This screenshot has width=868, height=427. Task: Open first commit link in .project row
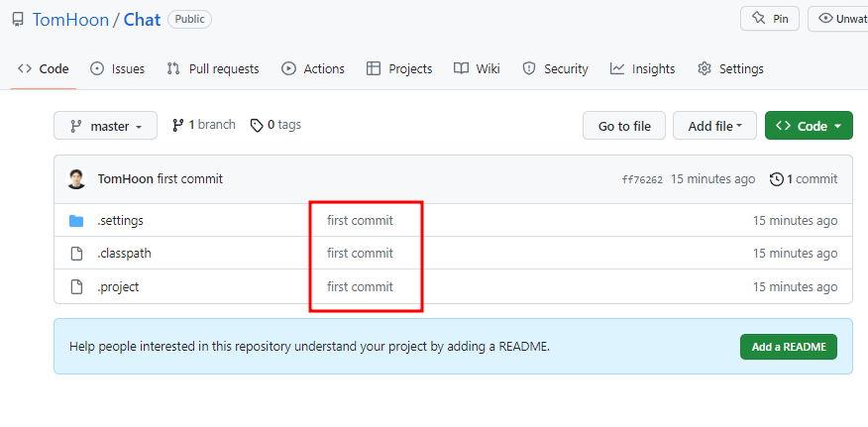(x=360, y=287)
